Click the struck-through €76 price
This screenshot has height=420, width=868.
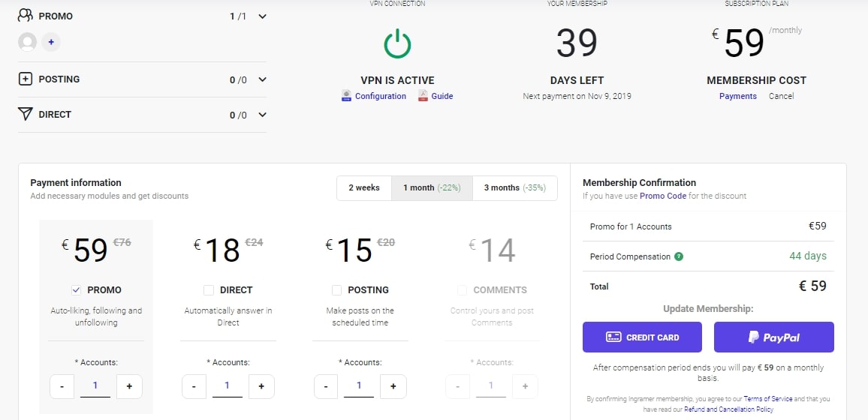tap(122, 241)
